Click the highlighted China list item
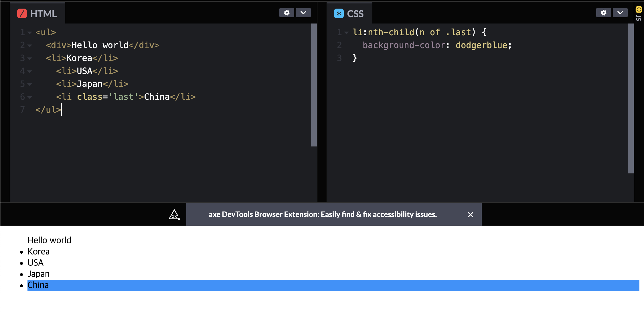Image resolution: width=644 pixels, height=313 pixels. (38, 285)
